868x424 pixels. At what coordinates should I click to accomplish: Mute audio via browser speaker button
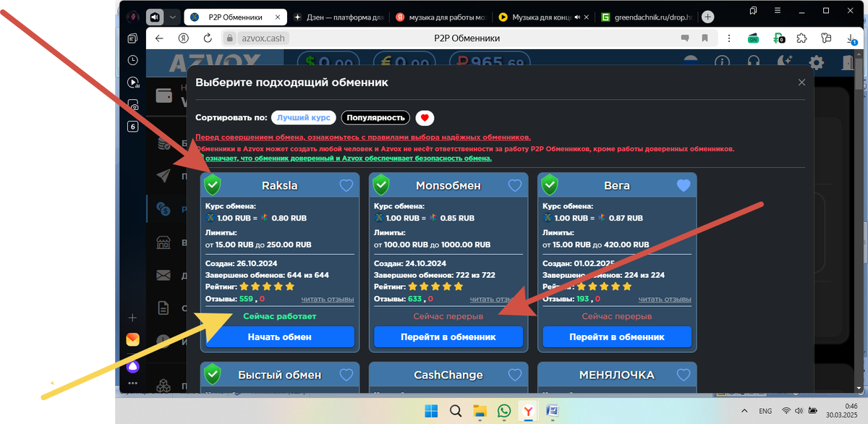point(155,17)
